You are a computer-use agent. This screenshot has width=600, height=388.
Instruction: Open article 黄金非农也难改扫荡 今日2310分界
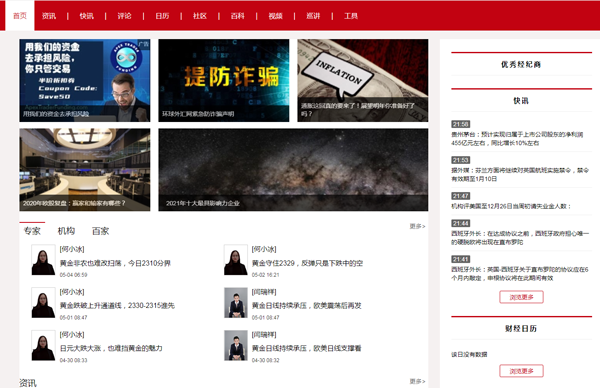pyautogui.click(x=115, y=263)
